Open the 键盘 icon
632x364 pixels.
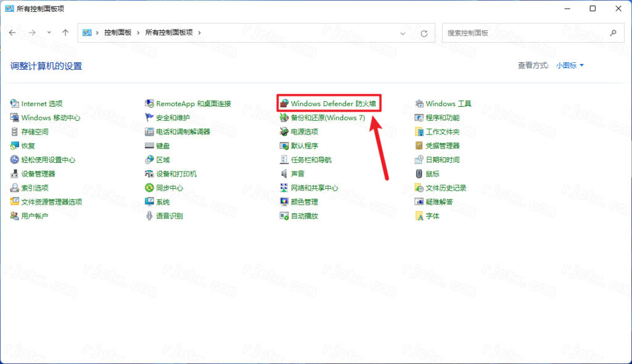pyautogui.click(x=149, y=146)
